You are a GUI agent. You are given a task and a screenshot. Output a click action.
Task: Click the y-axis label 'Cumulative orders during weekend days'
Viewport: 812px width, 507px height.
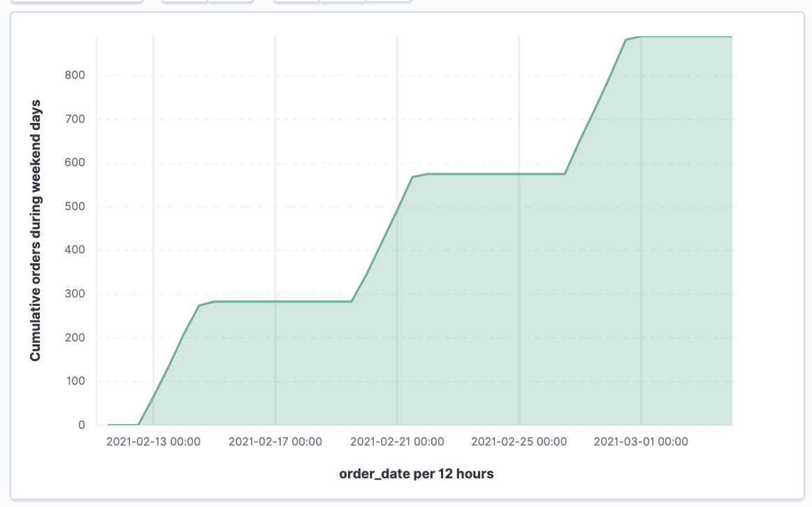[36, 229]
